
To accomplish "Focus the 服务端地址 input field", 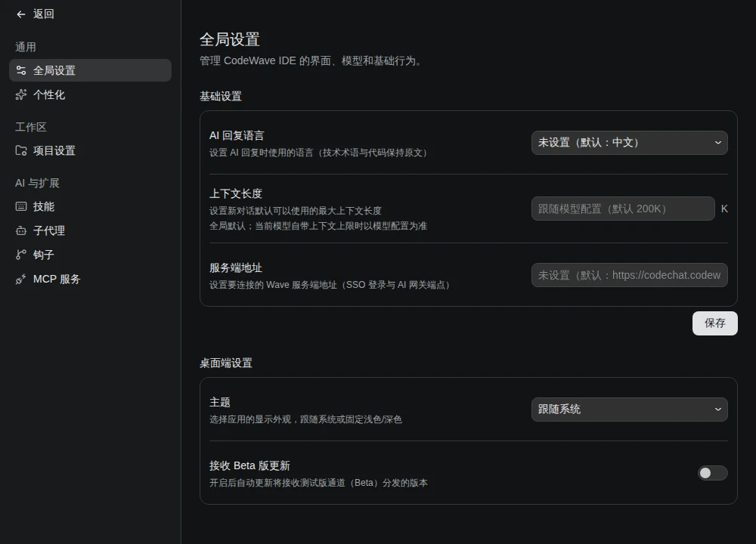I will click(x=629, y=275).
